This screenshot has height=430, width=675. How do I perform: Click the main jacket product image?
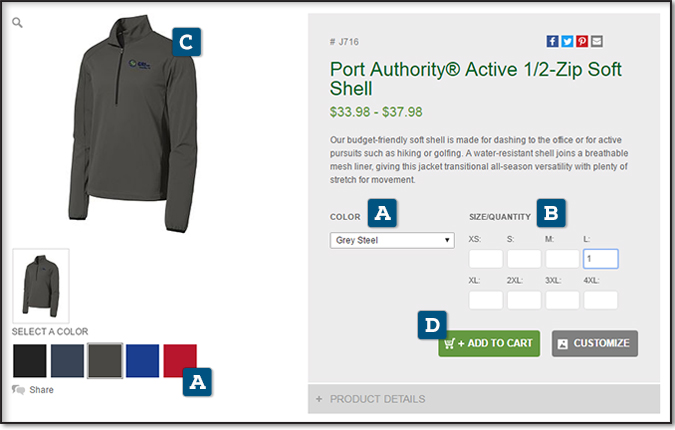click(133, 124)
